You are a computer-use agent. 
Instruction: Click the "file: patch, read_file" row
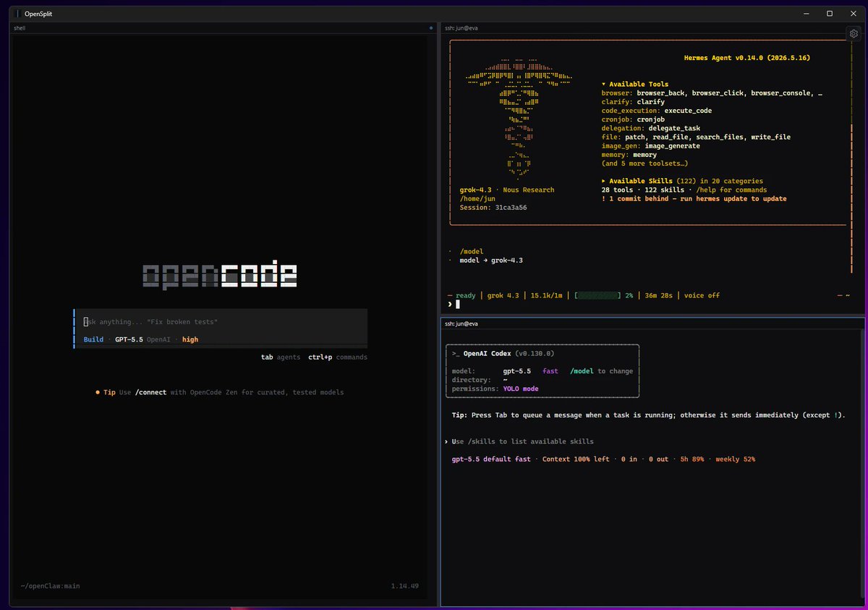(x=696, y=137)
